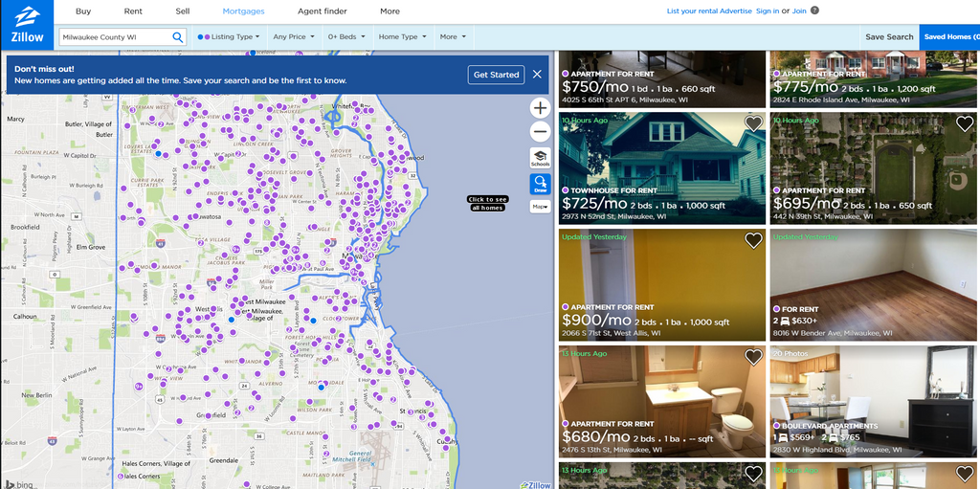Close the Don't miss out banner
Screen dimensions: 980x489
pyautogui.click(x=537, y=75)
